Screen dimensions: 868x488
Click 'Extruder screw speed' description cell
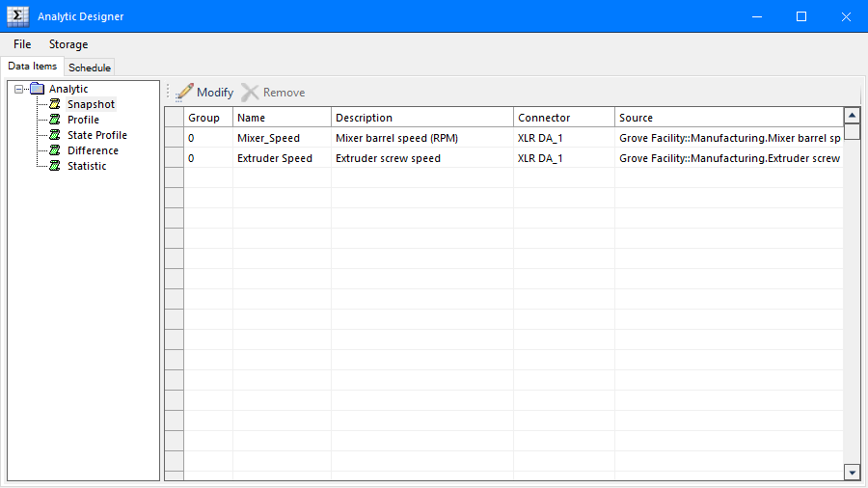(x=422, y=158)
